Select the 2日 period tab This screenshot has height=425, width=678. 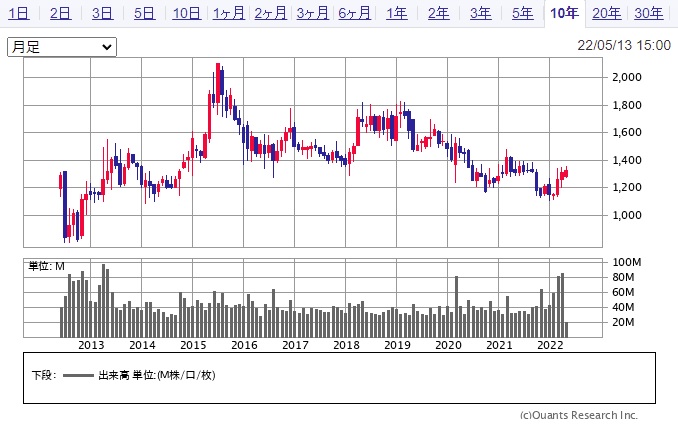61,13
